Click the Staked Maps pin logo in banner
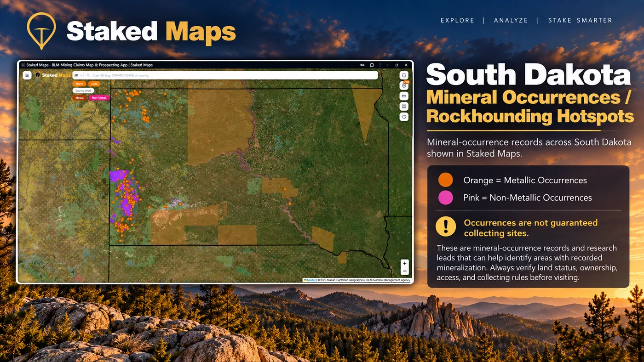The height and width of the screenshot is (362, 644). pyautogui.click(x=41, y=31)
